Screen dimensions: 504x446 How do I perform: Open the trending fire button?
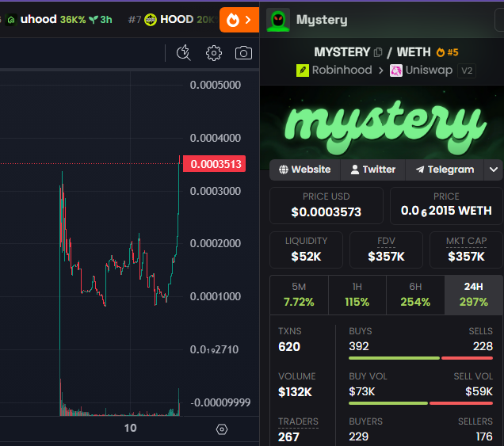coord(239,20)
